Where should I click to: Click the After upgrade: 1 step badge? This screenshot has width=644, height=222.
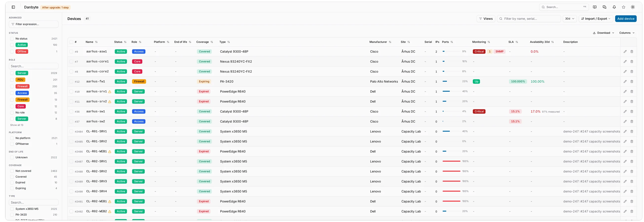click(55, 7)
